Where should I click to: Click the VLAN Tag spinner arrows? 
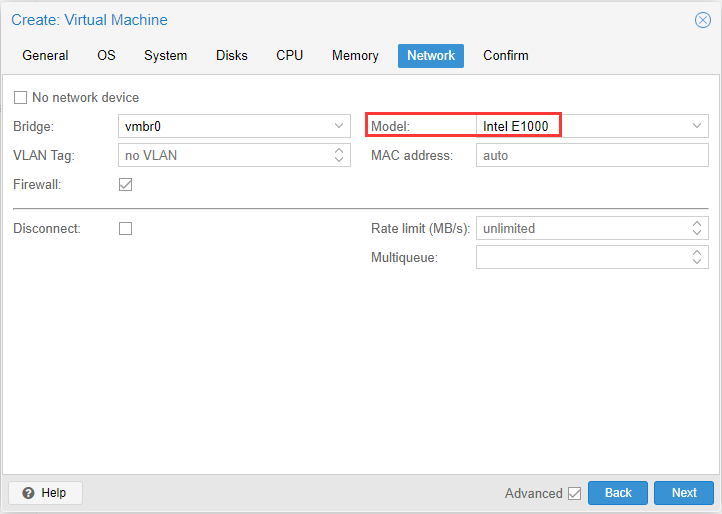(339, 155)
